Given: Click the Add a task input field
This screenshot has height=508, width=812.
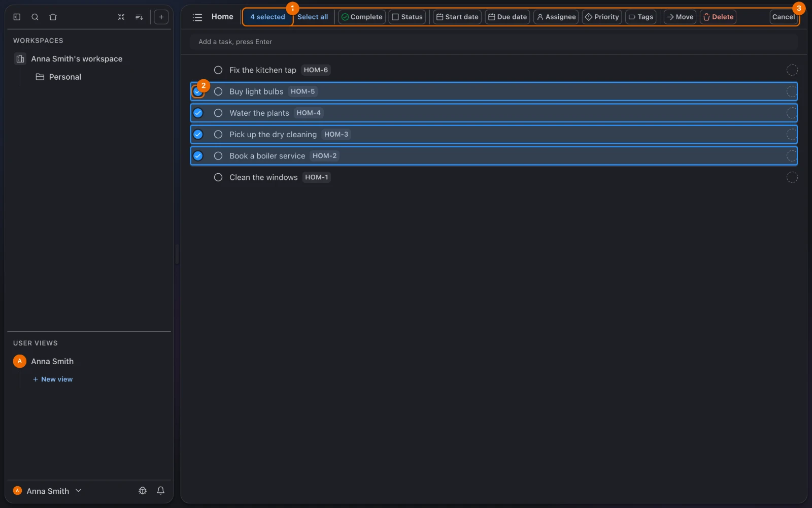Looking at the screenshot, I should click(493, 42).
